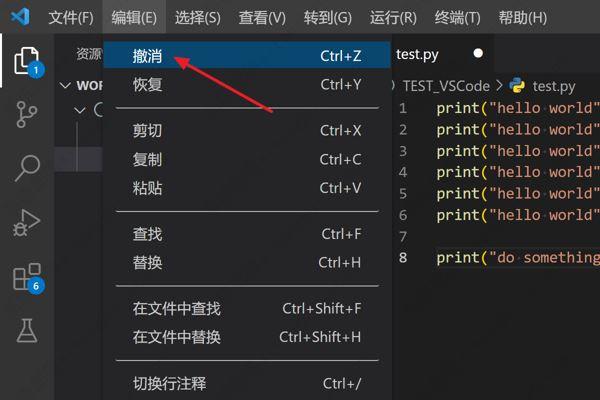Image resolution: width=600 pixels, height=400 pixels.
Task: Choose 复制 (Copy) from the menu
Action: pyautogui.click(x=148, y=160)
